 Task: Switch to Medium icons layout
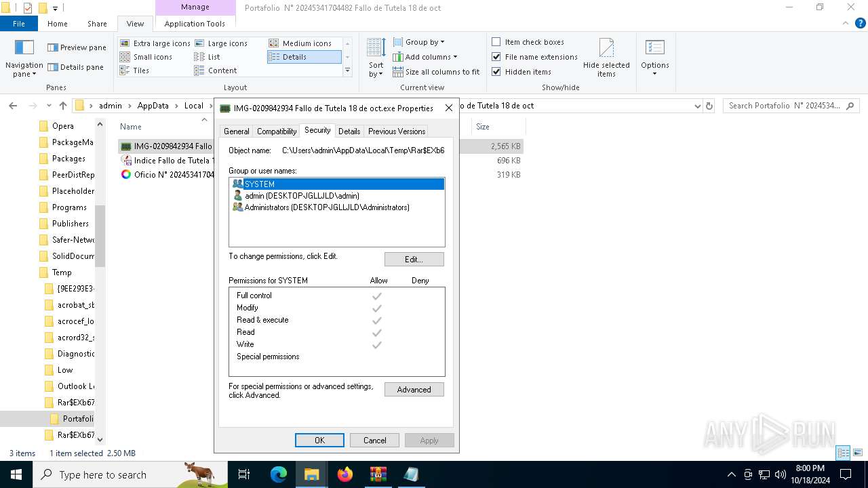pyautogui.click(x=300, y=43)
